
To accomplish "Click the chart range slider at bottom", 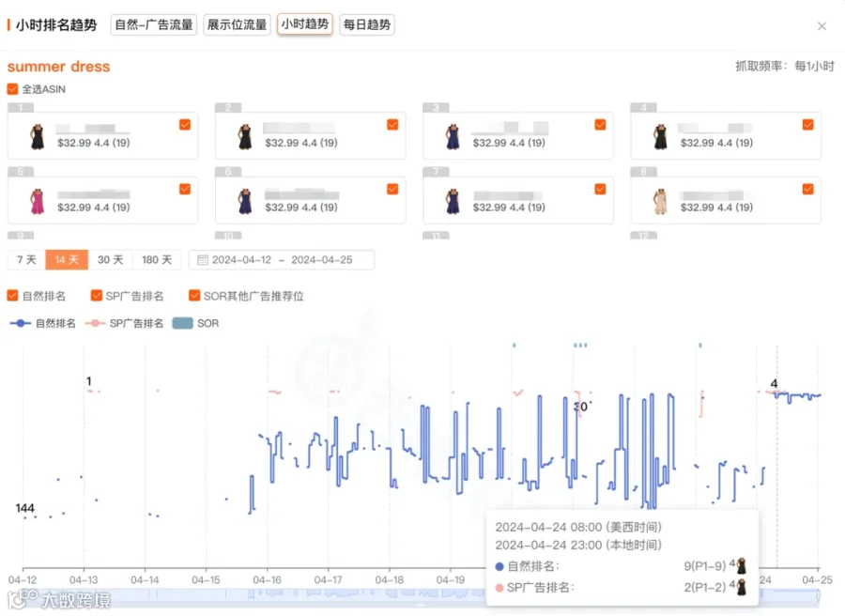I will [421, 595].
